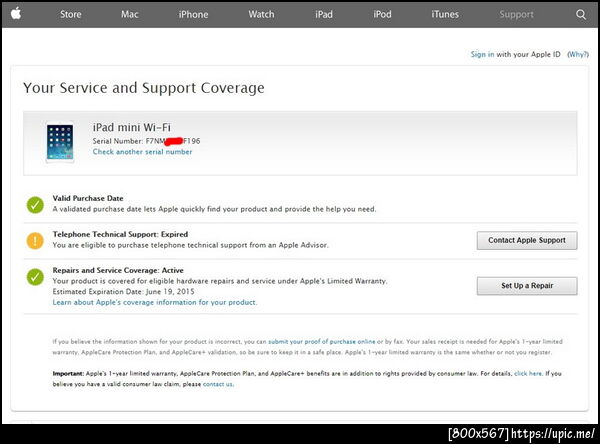Viewport: 600px width, 444px height.
Task: Click 'Valid Purchase Date' heading text
Action: point(88,198)
